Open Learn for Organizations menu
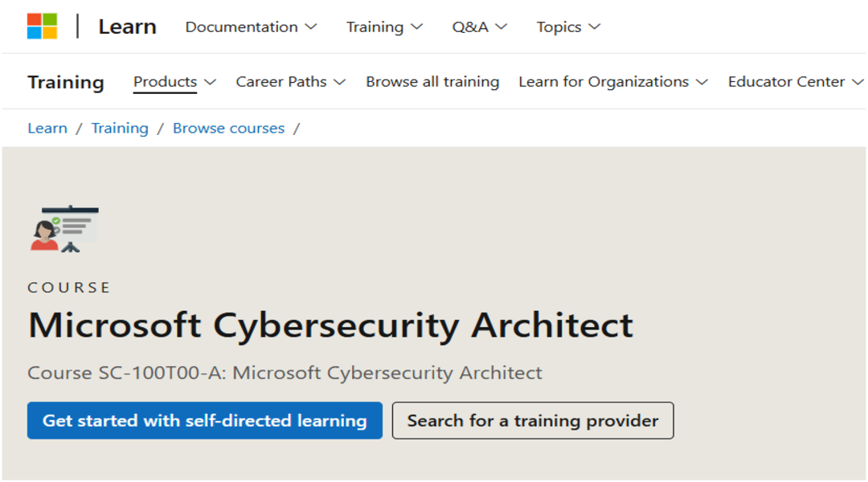 [612, 82]
